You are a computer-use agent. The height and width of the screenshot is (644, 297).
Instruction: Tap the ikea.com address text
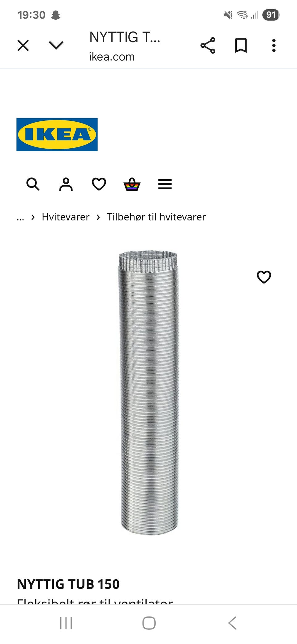tap(112, 57)
